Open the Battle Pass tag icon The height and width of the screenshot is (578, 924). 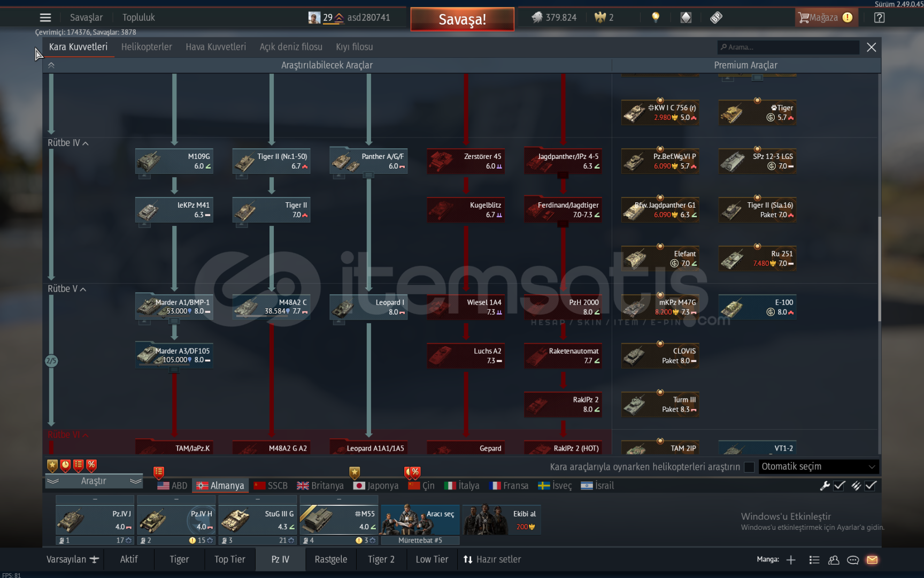(x=716, y=18)
